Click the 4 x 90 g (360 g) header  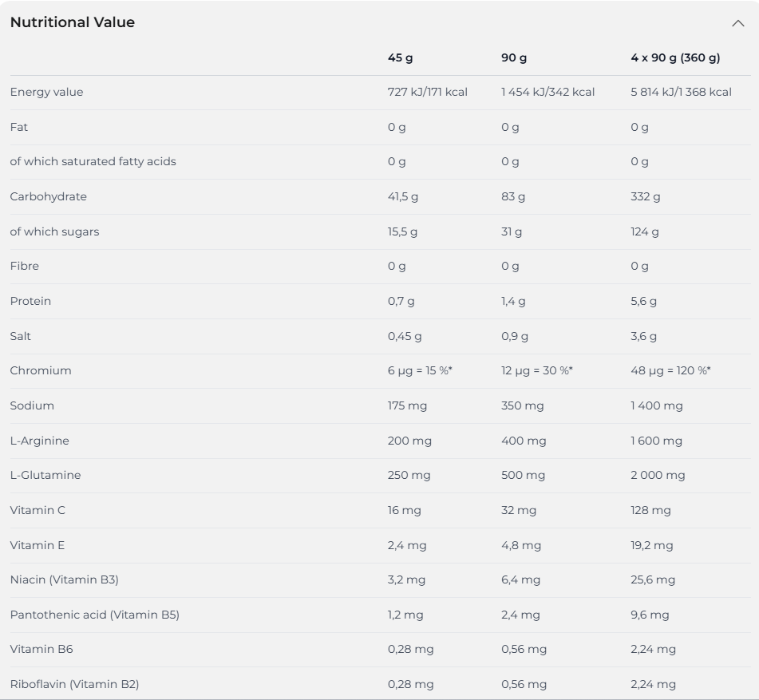[x=675, y=58]
